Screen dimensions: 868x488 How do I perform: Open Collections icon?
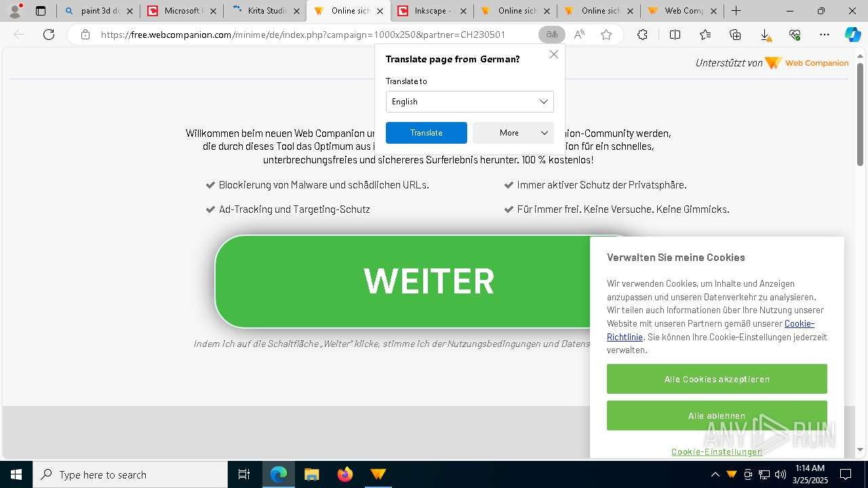click(735, 35)
